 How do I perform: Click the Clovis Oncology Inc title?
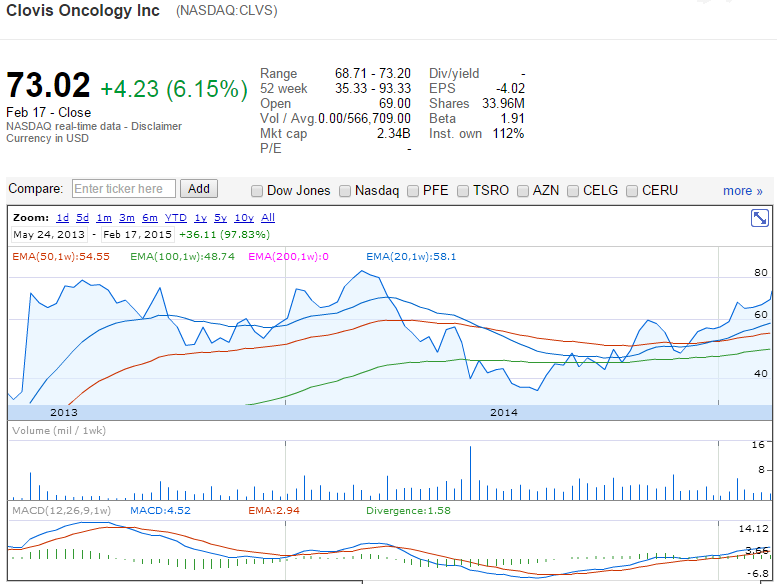tap(83, 10)
